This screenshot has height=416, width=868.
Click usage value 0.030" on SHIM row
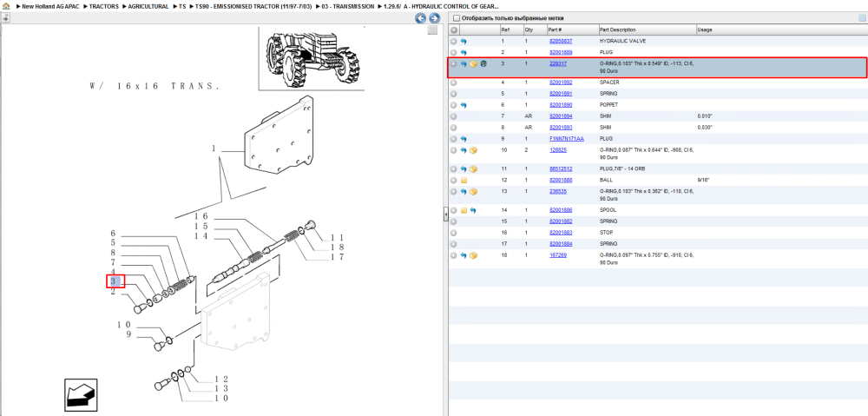[705, 128]
